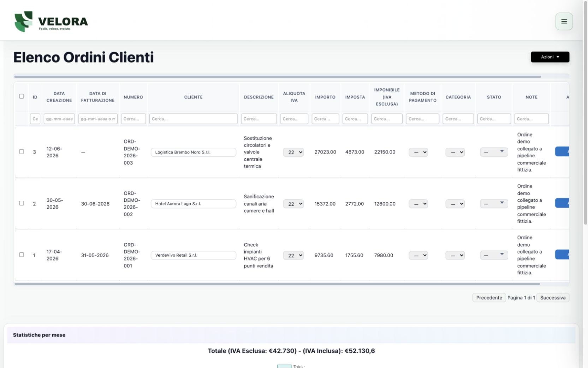This screenshot has height=368, width=588.
Task: Open the hamburger menu icon
Action: tap(564, 21)
